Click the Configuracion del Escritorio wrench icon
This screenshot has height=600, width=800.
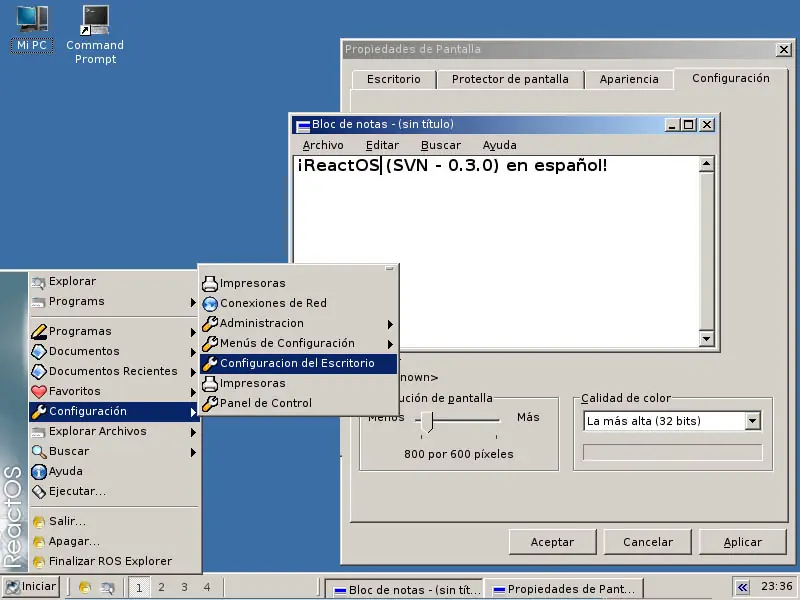210,363
